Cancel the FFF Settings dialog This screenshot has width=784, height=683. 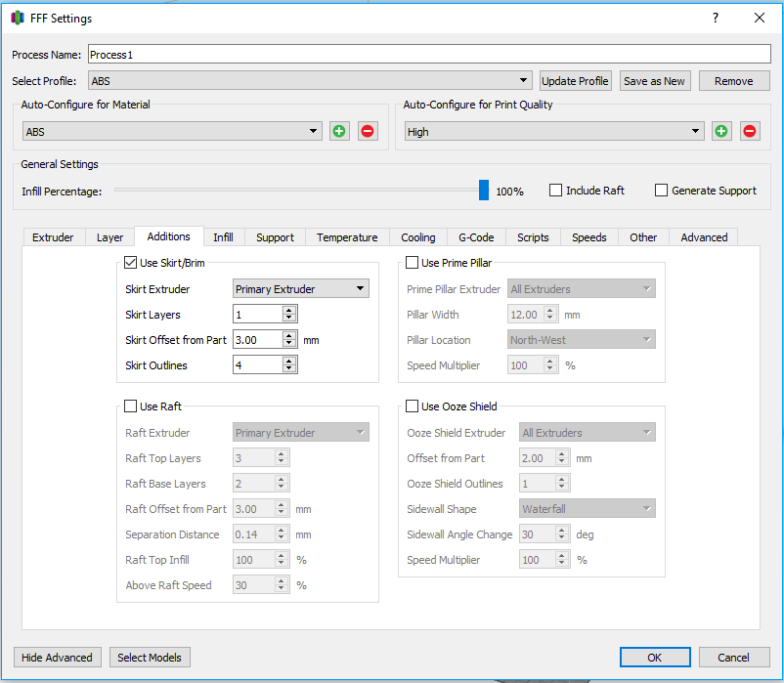734,657
